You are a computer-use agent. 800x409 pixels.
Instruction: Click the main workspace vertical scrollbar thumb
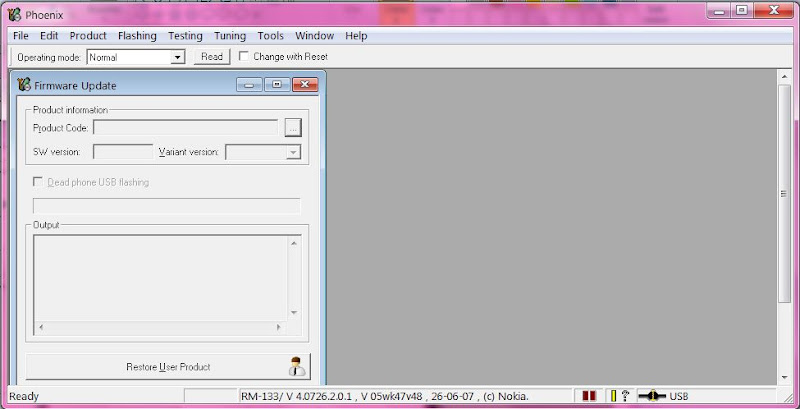click(x=785, y=194)
